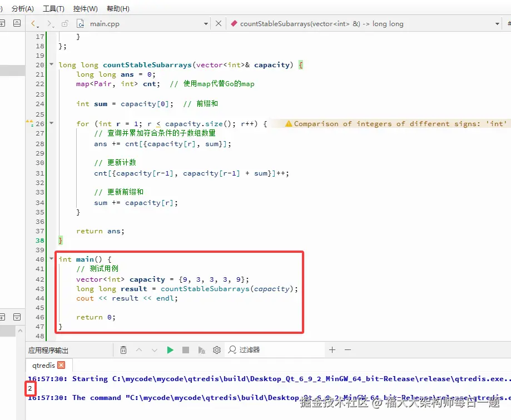This screenshot has width=511, height=420.
Task: Go back with the left navigation arrow
Action: [34, 23]
